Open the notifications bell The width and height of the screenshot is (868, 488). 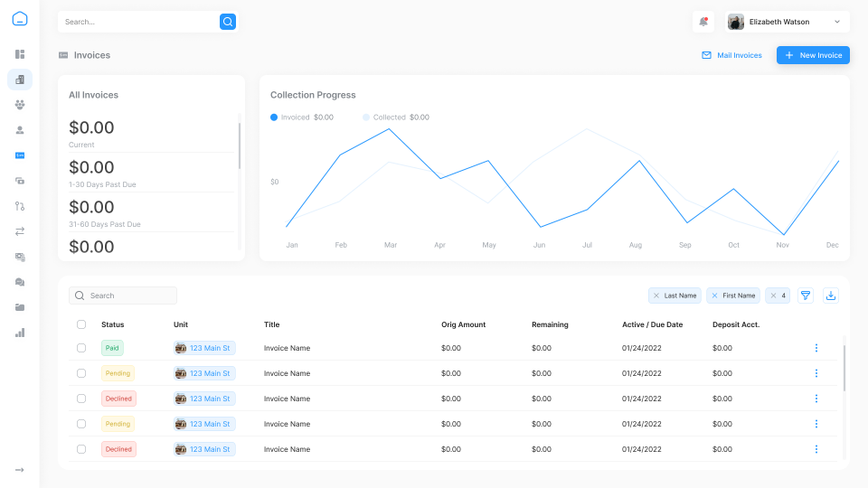(x=703, y=22)
